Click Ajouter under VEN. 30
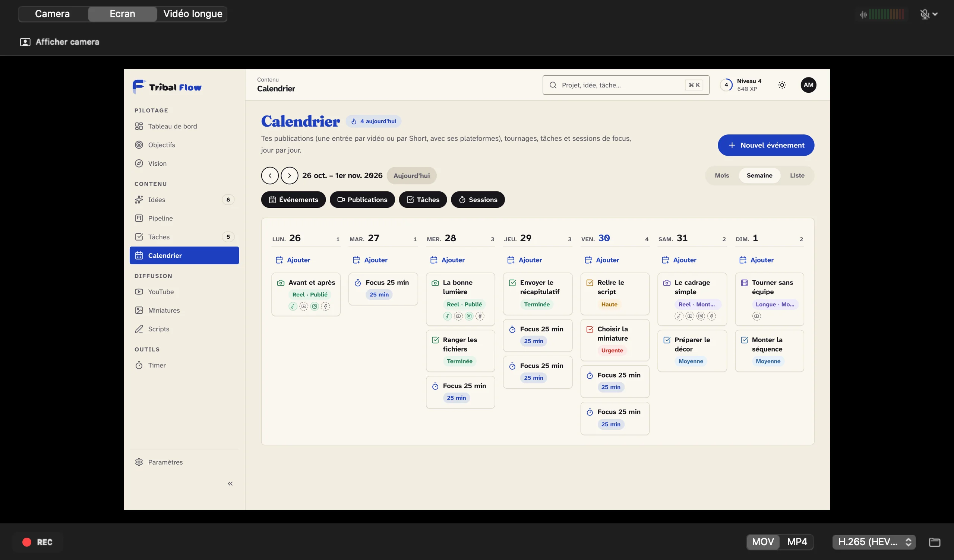 coord(602,260)
